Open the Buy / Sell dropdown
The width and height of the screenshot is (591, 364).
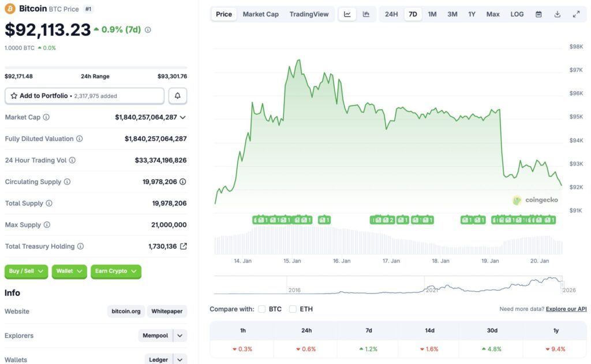[x=25, y=271]
